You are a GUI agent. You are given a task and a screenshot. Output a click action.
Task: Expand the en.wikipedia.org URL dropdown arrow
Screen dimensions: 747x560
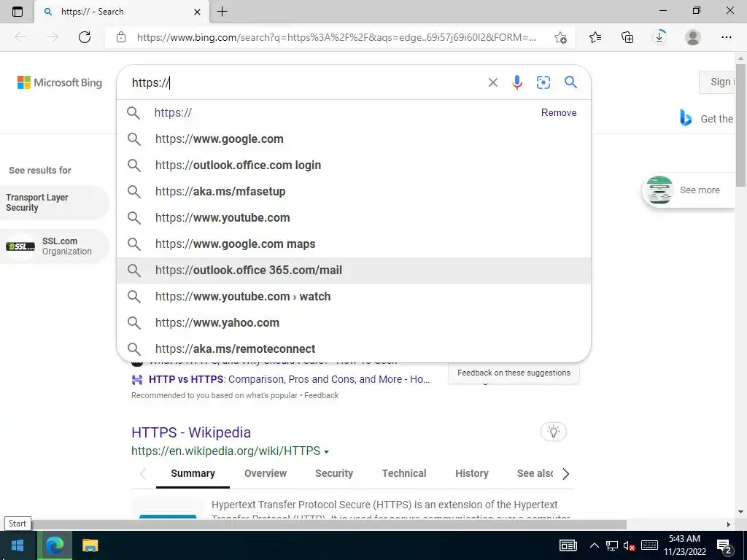pyautogui.click(x=326, y=451)
